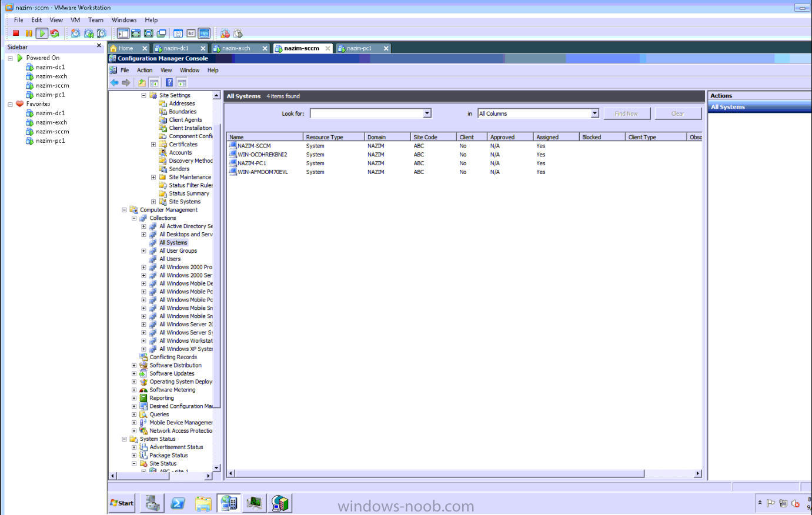The width and height of the screenshot is (812, 515).
Task: Open the VMware VM menu
Action: pos(75,20)
